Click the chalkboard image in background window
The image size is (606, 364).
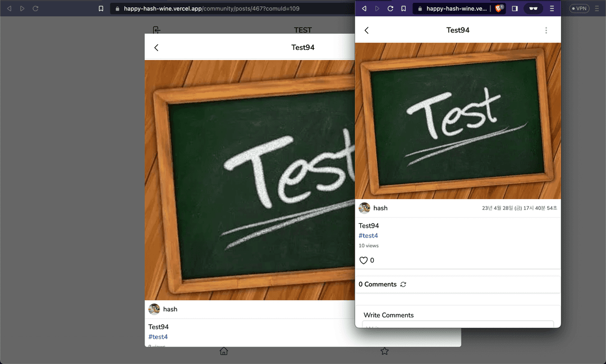250,180
